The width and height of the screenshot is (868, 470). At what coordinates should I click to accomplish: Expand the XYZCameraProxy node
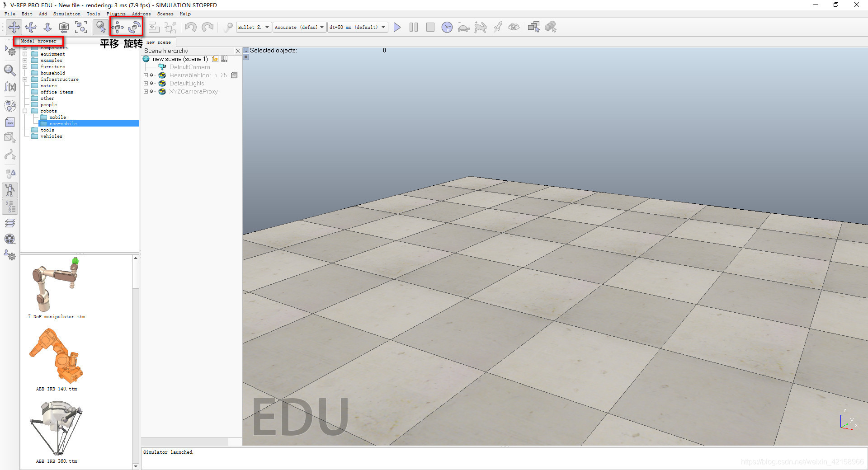[146, 92]
